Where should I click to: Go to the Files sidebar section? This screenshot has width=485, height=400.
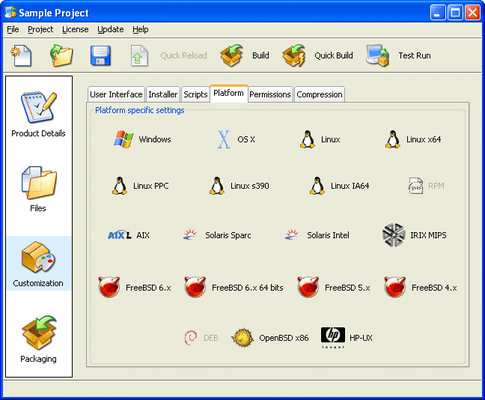(x=38, y=189)
